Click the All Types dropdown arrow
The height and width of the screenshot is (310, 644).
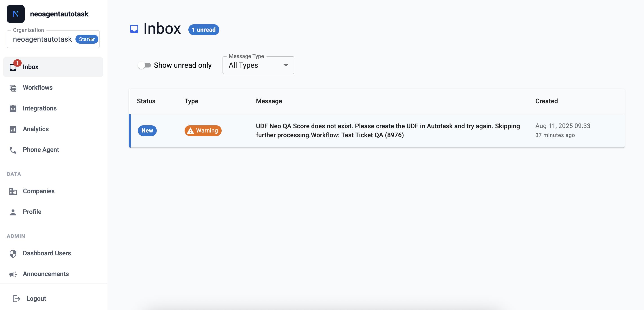pyautogui.click(x=285, y=65)
